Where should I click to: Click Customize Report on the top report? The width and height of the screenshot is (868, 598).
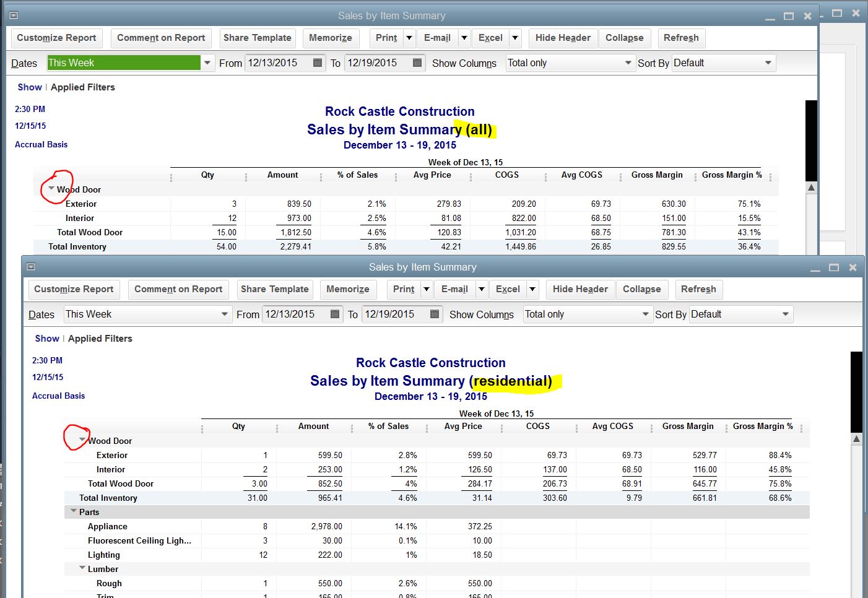pyautogui.click(x=56, y=38)
